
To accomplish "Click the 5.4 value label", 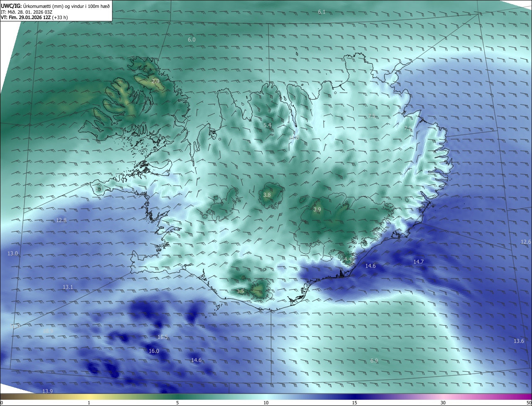I will click(x=267, y=125).
